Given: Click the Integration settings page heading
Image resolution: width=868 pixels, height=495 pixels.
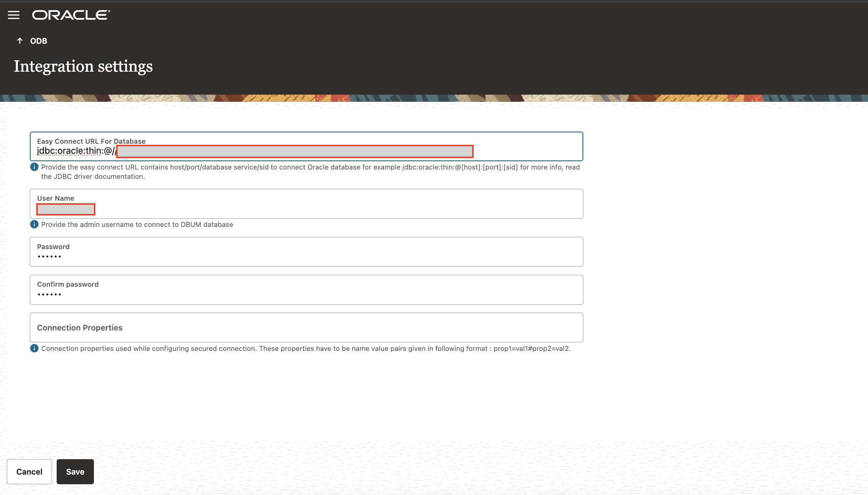Looking at the screenshot, I should point(83,66).
